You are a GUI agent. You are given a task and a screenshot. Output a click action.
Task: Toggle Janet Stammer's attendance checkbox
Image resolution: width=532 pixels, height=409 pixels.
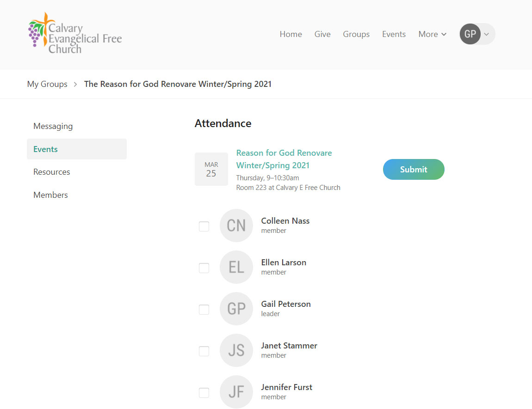tap(204, 351)
